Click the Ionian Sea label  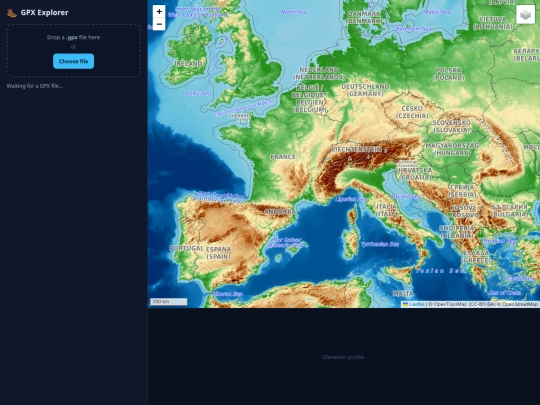click(440, 271)
